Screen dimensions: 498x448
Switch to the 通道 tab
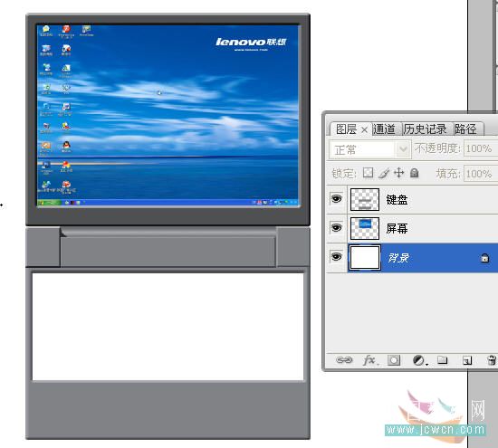pyautogui.click(x=384, y=129)
